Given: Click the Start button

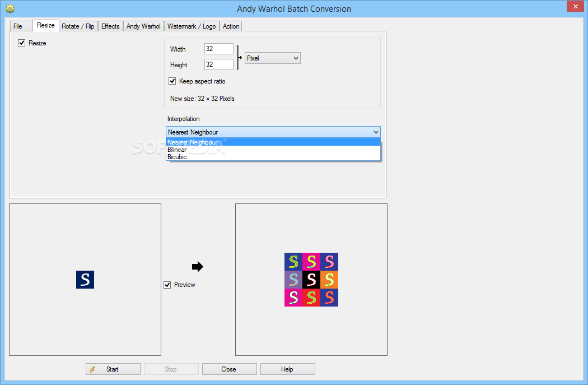Looking at the screenshot, I should click(x=113, y=369).
